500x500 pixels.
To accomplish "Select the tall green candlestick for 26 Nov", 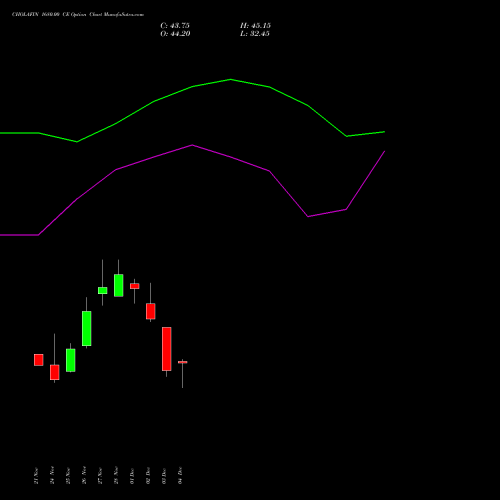I will (87, 328).
